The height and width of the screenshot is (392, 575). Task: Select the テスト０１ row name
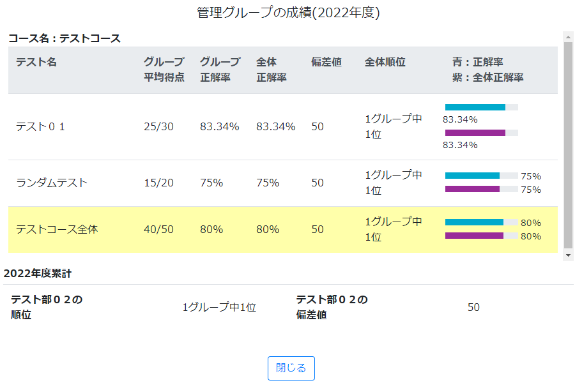[x=41, y=127]
